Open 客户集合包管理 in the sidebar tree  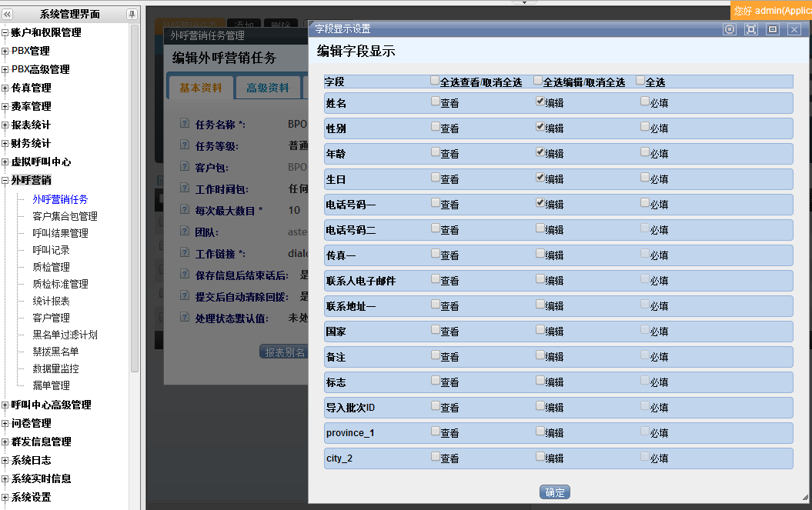pyautogui.click(x=65, y=216)
